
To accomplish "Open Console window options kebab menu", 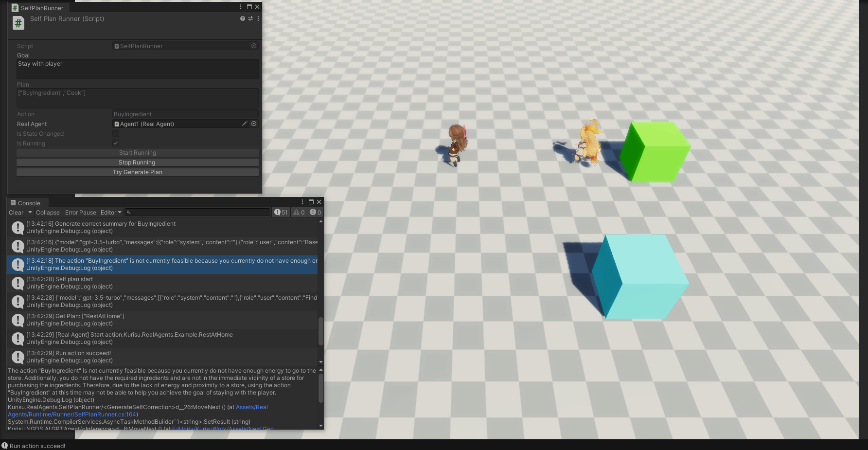I will coord(302,202).
